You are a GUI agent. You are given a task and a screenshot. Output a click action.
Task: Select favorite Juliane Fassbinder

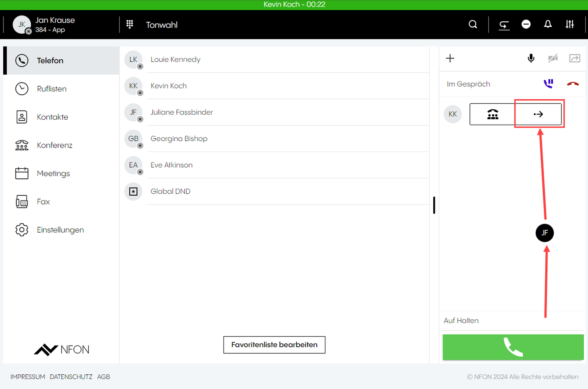pos(181,112)
